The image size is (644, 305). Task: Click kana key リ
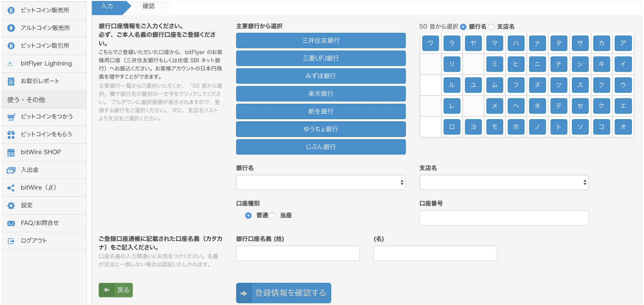point(452,64)
